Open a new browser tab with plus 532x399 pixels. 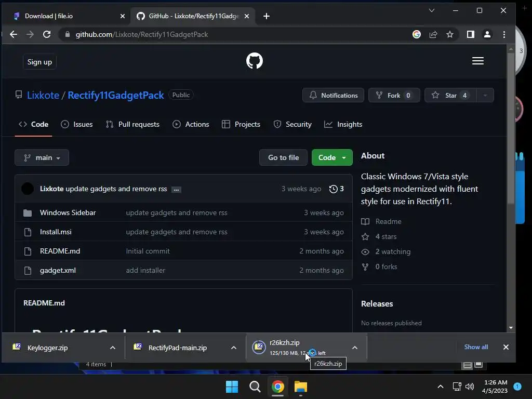[267, 16]
